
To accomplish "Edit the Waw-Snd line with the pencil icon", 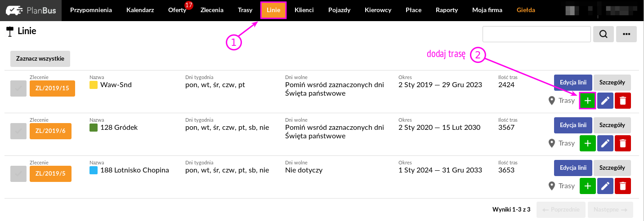I will point(605,101).
